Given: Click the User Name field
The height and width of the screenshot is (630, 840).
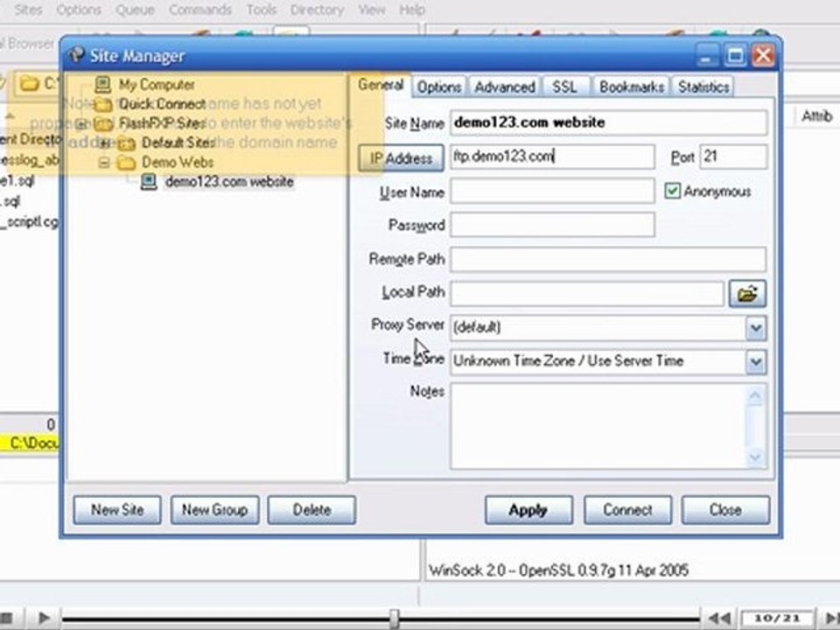Looking at the screenshot, I should click(552, 192).
